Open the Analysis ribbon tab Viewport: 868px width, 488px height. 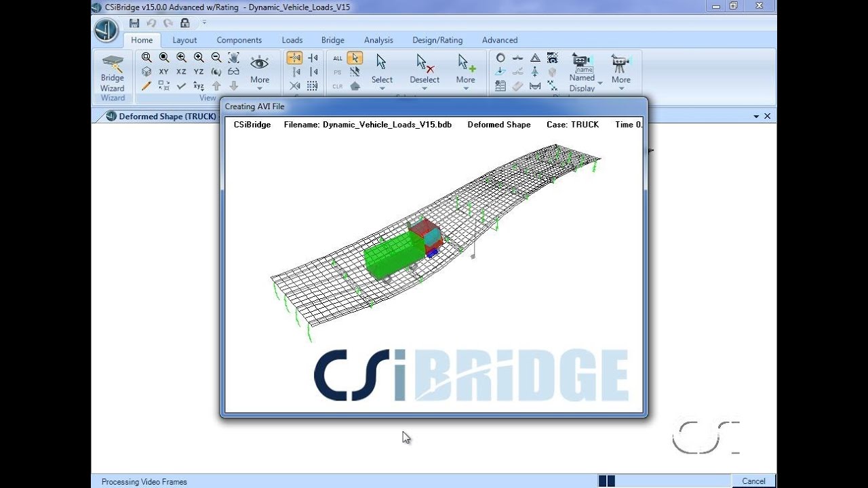[x=378, y=40]
